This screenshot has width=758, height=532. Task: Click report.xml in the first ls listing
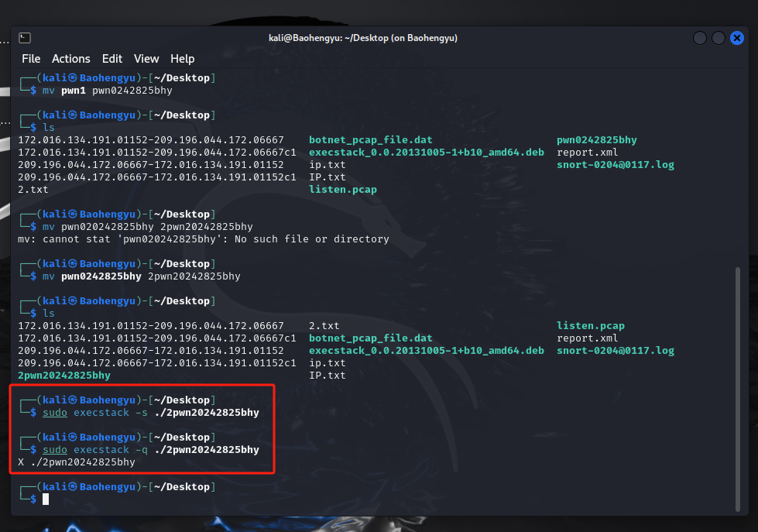(x=588, y=153)
